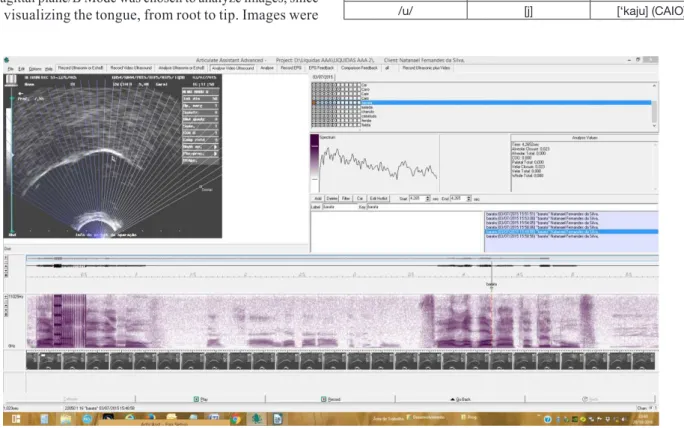The width and height of the screenshot is (684, 428).
Task: Select the highlighted barata recording entry
Action: 571,232
